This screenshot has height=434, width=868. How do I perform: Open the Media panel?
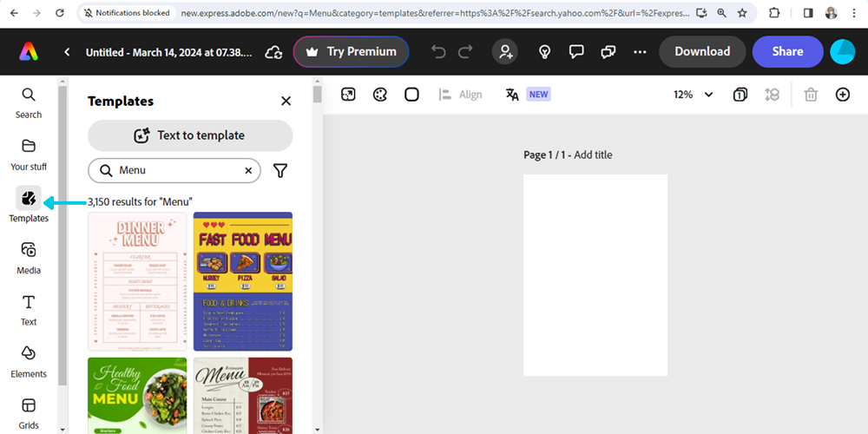pos(29,258)
